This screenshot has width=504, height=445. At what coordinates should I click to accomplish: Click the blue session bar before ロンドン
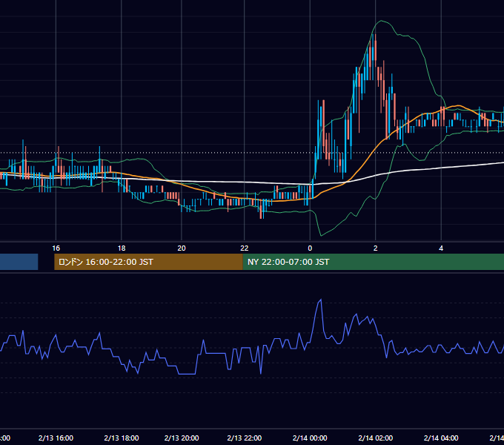(19, 262)
